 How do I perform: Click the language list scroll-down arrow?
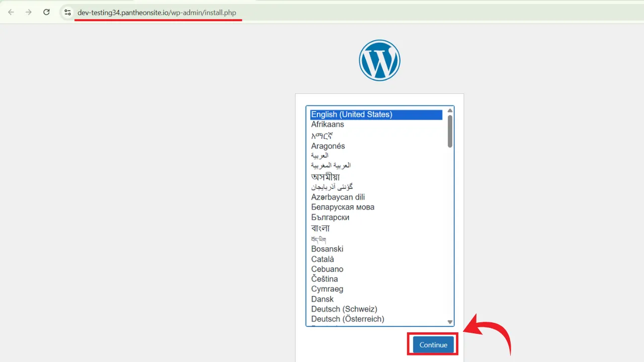450,322
